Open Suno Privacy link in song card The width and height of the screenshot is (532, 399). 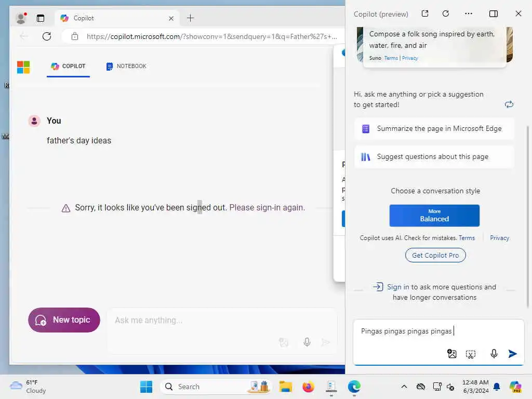410,58
